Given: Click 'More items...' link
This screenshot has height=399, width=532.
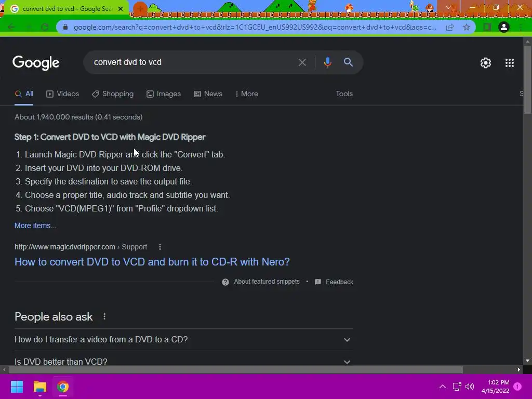Looking at the screenshot, I should coord(35,225).
